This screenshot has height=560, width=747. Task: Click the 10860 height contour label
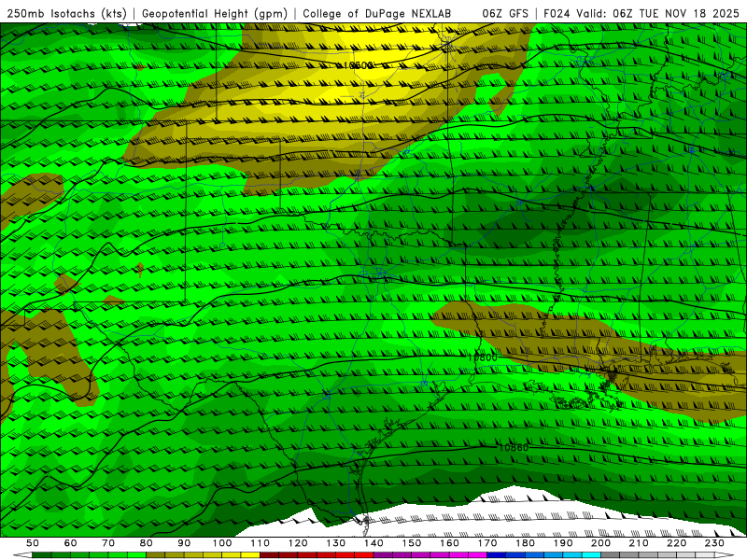pyautogui.click(x=514, y=447)
